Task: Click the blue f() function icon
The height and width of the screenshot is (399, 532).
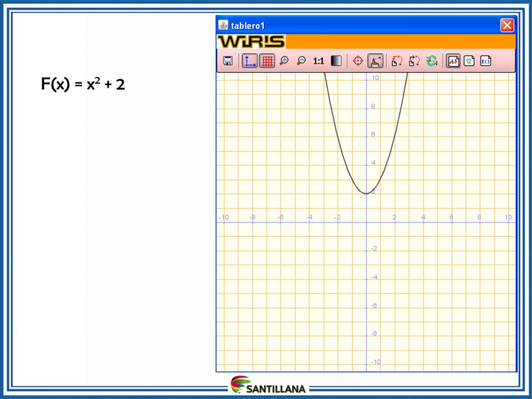Action: coord(485,61)
